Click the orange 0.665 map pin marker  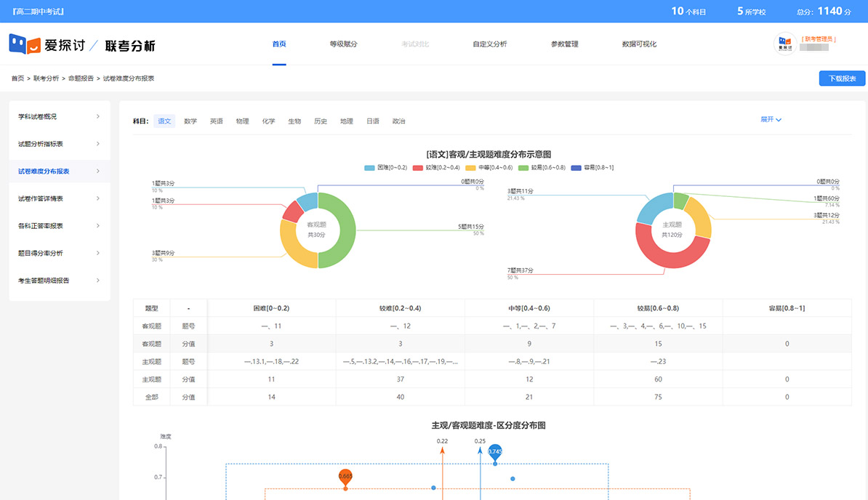(x=345, y=477)
